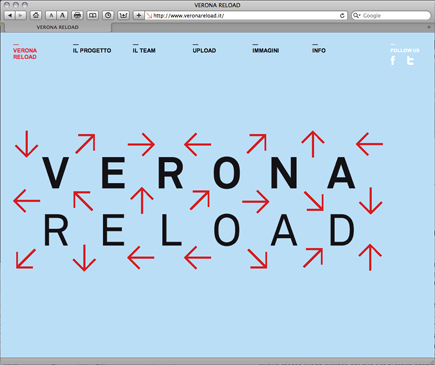Open the IL PROGETTO menu item
435x365 pixels.
92,50
